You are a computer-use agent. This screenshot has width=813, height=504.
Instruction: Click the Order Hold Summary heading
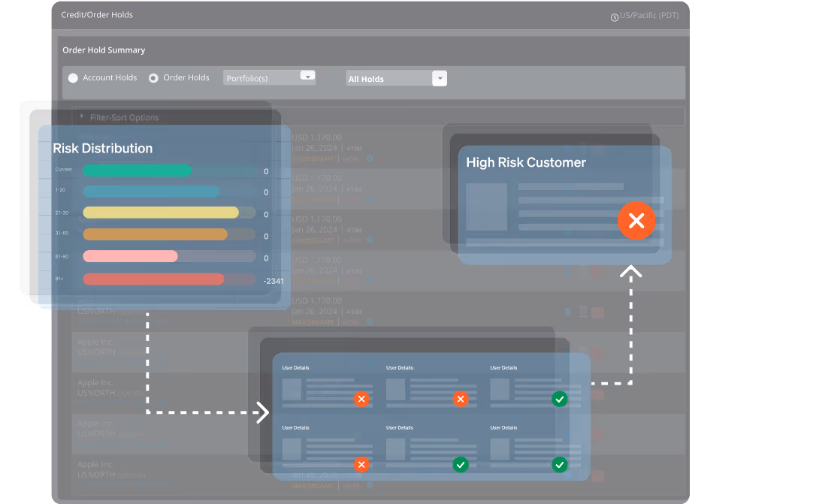click(x=104, y=50)
